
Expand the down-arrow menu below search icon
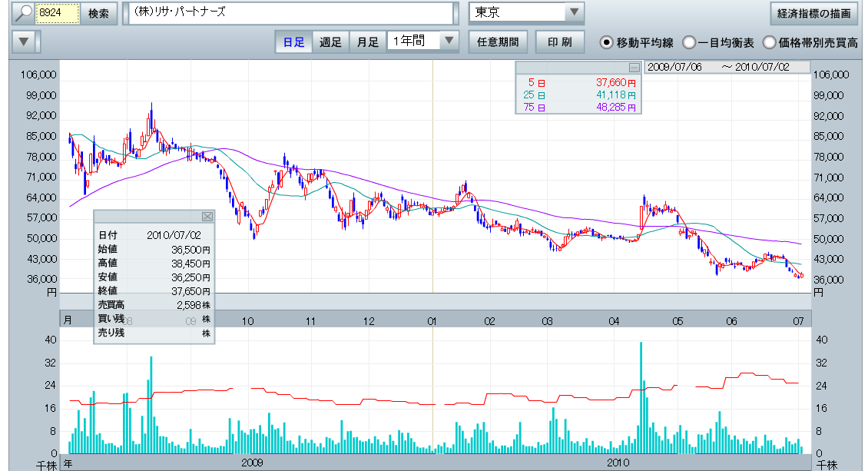click(x=25, y=41)
